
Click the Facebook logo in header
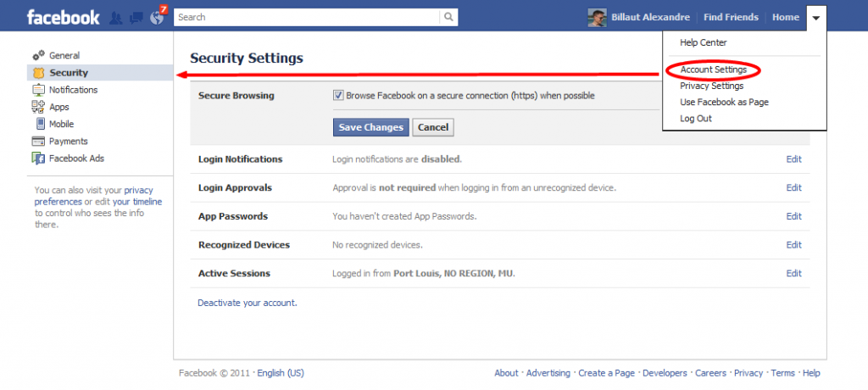pyautogui.click(x=63, y=17)
